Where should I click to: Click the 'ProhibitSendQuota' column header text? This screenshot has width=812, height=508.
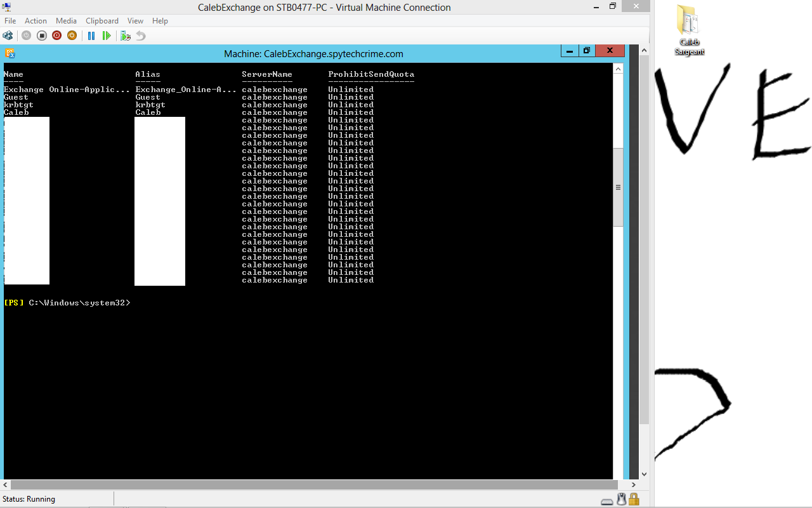click(371, 74)
